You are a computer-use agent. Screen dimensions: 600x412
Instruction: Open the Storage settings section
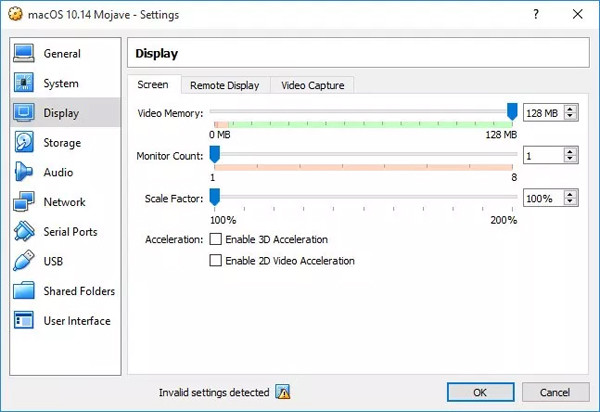pyautogui.click(x=62, y=143)
